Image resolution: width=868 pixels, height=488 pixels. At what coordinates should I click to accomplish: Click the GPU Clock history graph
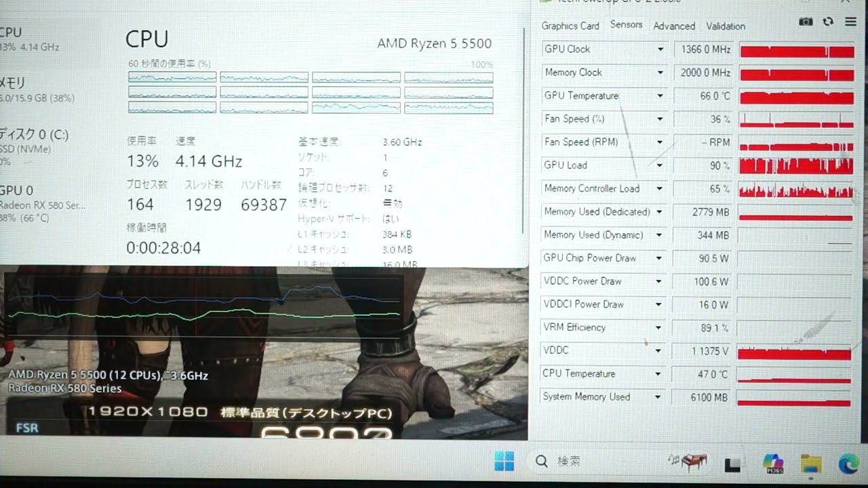coord(796,50)
